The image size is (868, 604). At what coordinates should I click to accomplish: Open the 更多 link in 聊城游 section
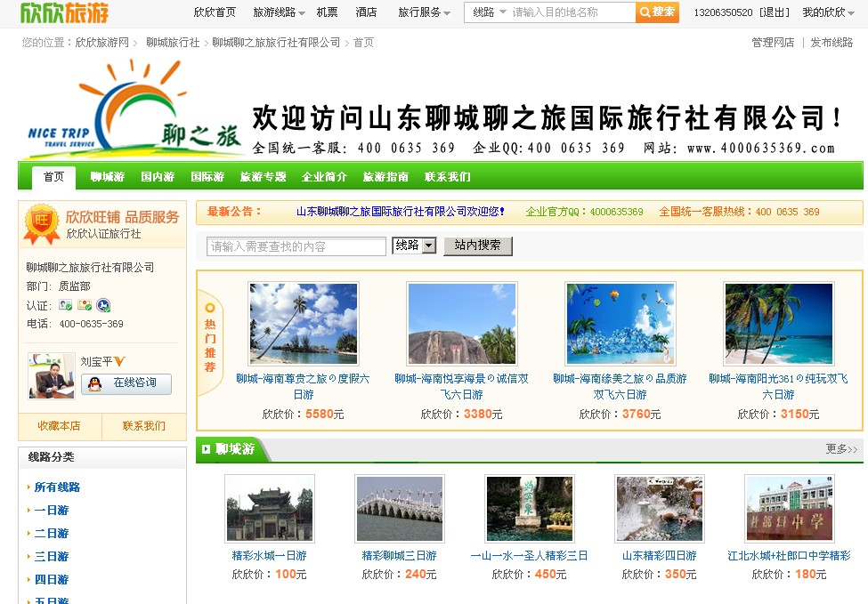[840, 449]
